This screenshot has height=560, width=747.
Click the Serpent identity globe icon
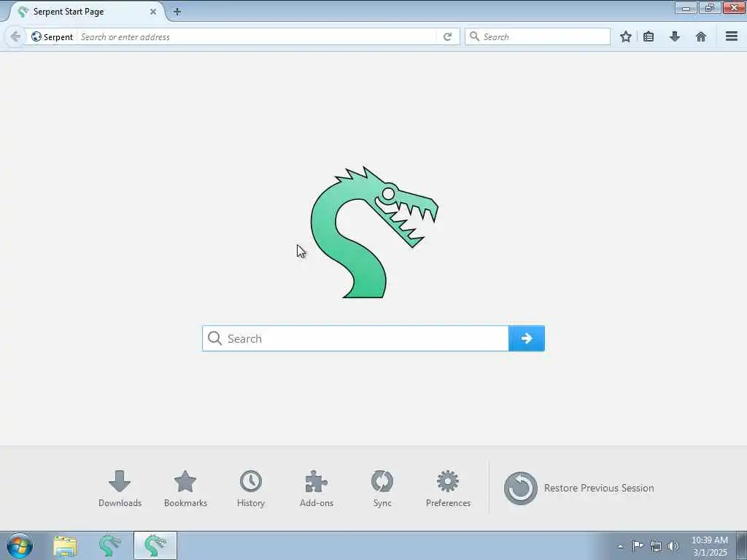pyautogui.click(x=36, y=36)
